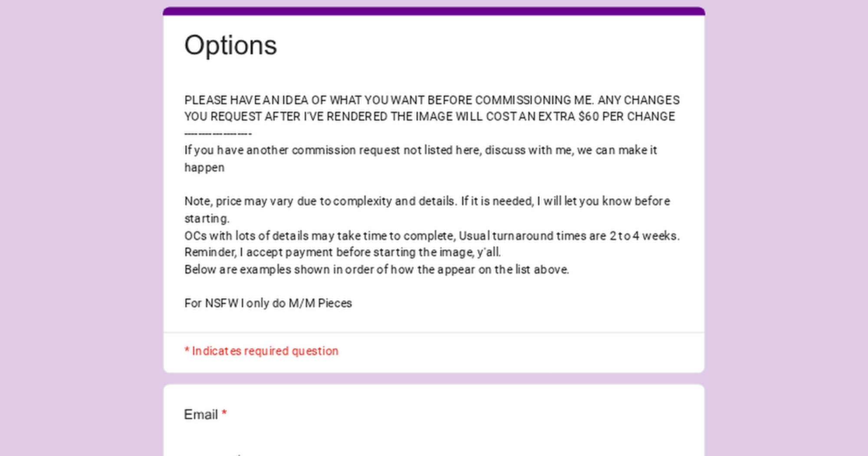This screenshot has width=868, height=456.
Task: Click the standalone word "starting." after the note
Action: pyautogui.click(x=207, y=218)
